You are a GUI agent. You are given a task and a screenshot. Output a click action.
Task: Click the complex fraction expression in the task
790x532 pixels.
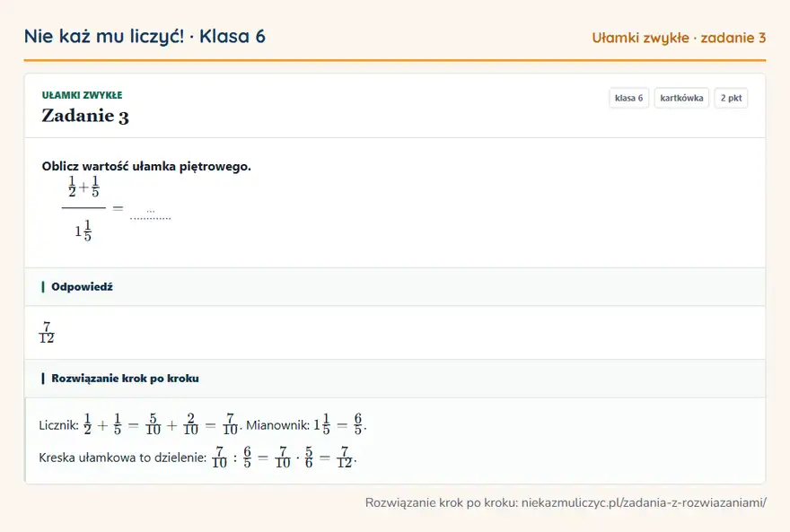(x=83, y=208)
